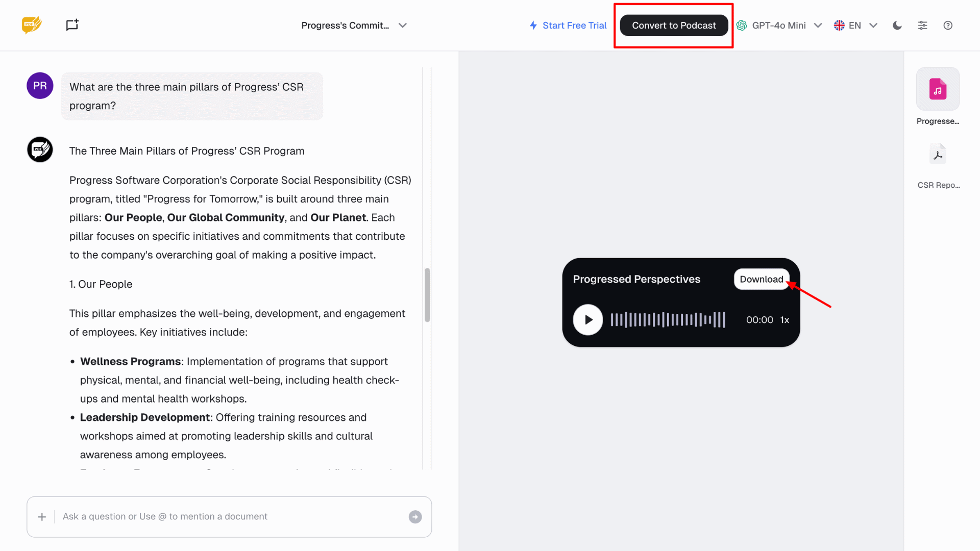Open the help question mark icon
980x551 pixels.
(x=948, y=26)
